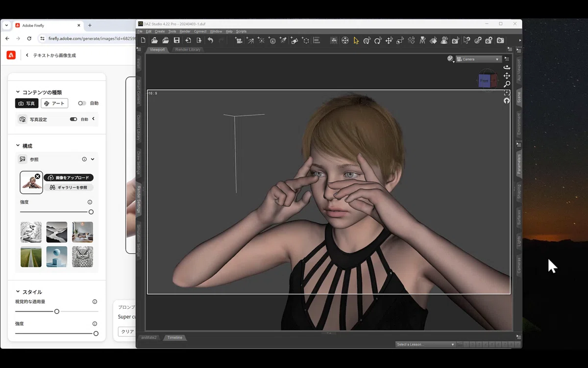The image size is (588, 368).
Task: Open the Select a Lesson dropdown
Action: coord(425,344)
